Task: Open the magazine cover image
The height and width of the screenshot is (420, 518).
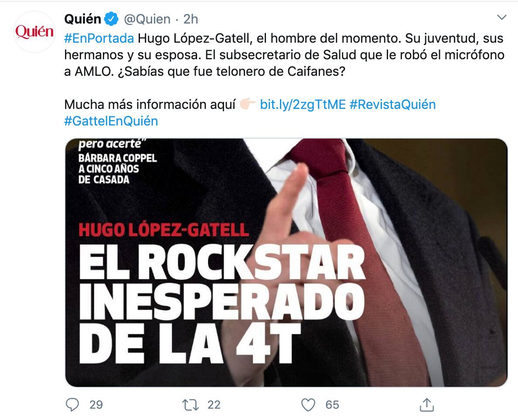Action: coord(286,262)
